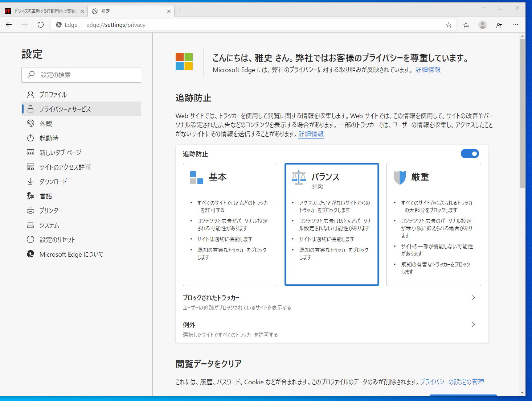This screenshot has height=401, width=532.
Task: Open 詳細情報 link in greeting header
Action: [x=428, y=70]
